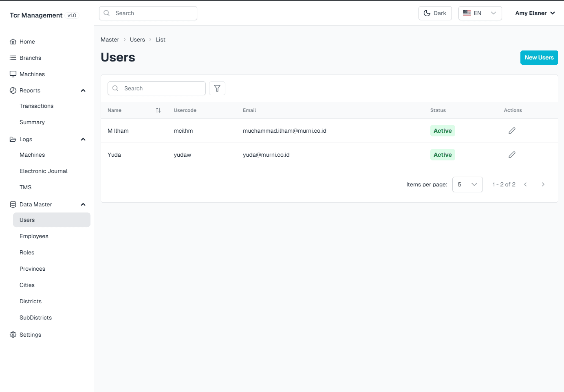This screenshot has width=564, height=392.
Task: Open Transactions report page
Action: [37, 106]
